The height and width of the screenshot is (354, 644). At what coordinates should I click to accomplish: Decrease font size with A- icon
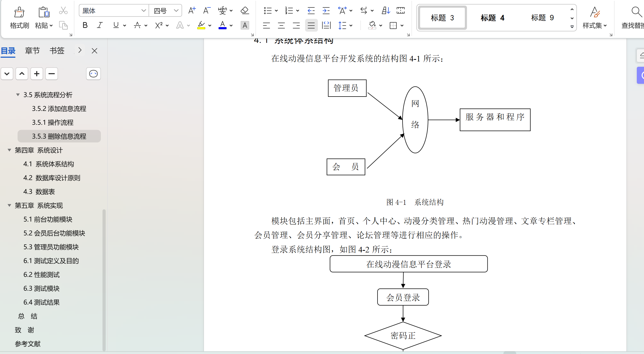tap(207, 11)
